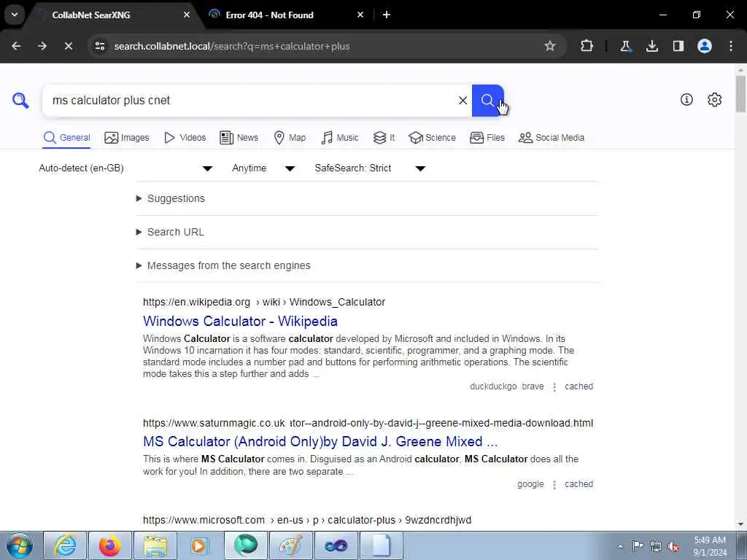The height and width of the screenshot is (560, 747).
Task: Show hidden system tray icons arrow
Action: (x=620, y=546)
